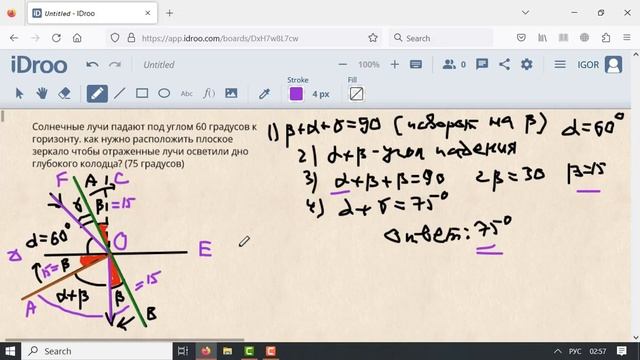640x360 pixels.
Task: Open Windows notification center
Action: pyautogui.click(x=622, y=351)
